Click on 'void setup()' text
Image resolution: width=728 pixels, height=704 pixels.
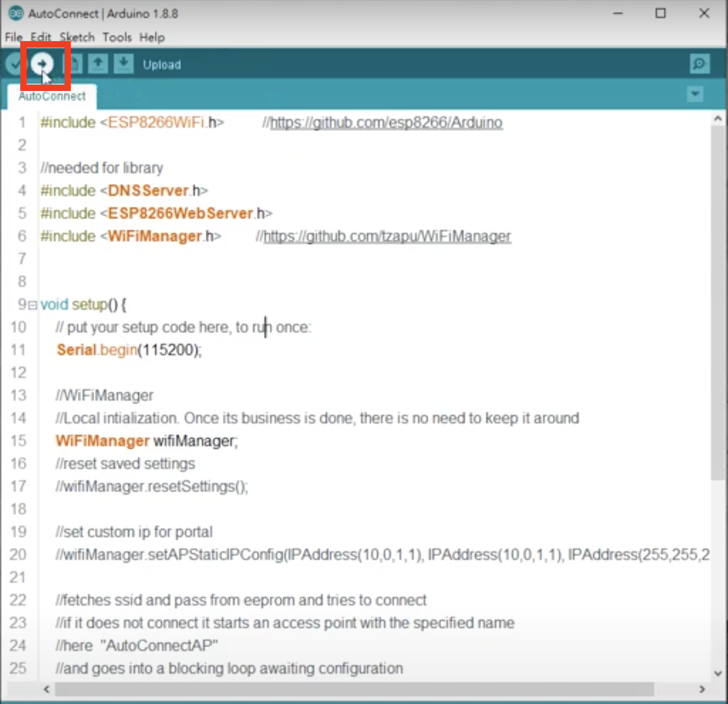[79, 305]
